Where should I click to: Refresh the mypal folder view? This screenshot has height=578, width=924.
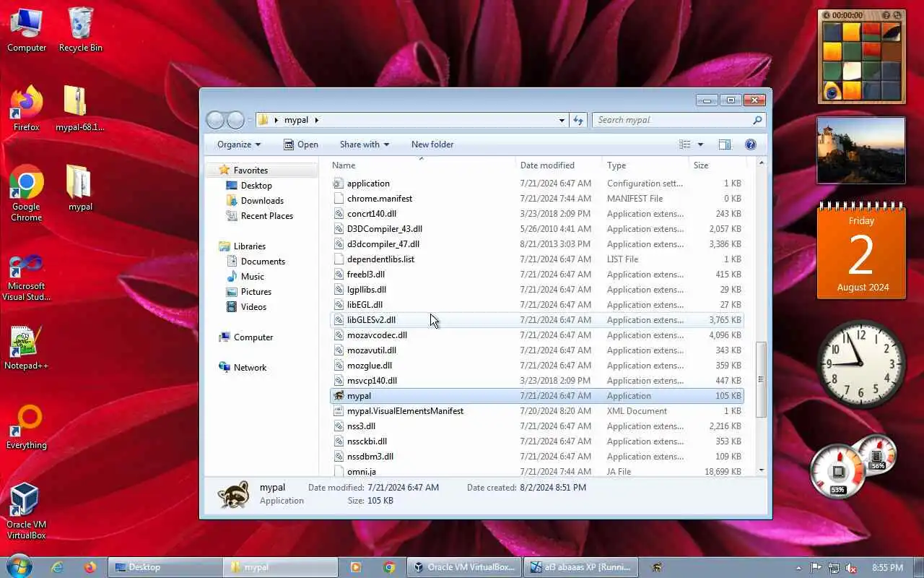pyautogui.click(x=578, y=120)
